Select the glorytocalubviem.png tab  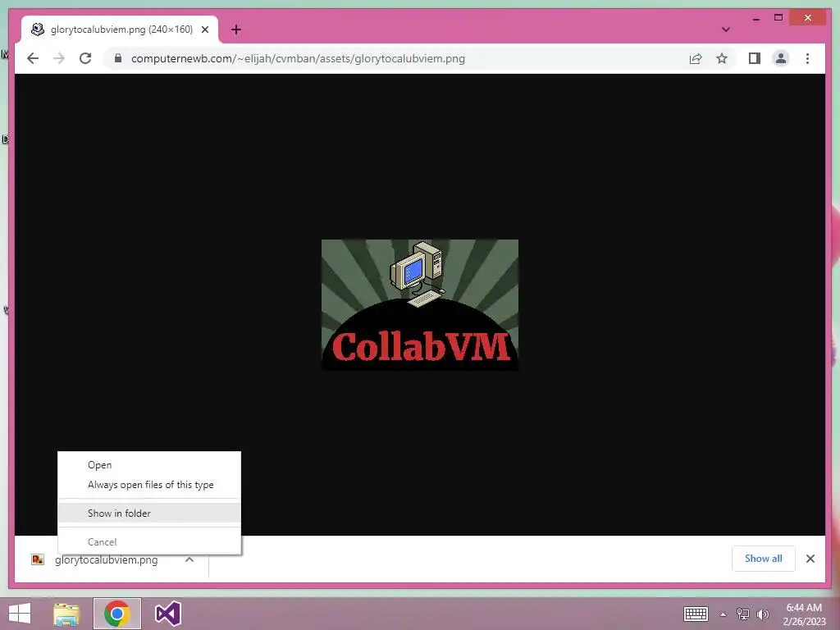click(x=120, y=30)
